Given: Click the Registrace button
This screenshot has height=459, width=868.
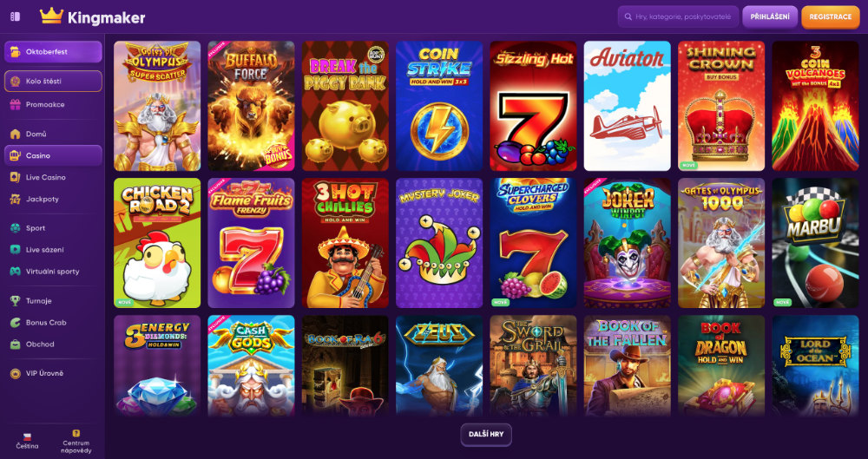Looking at the screenshot, I should tap(831, 16).
